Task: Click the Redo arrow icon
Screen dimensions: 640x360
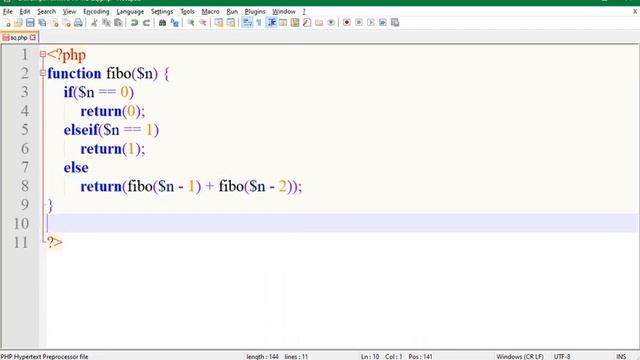Action: [x=146, y=23]
